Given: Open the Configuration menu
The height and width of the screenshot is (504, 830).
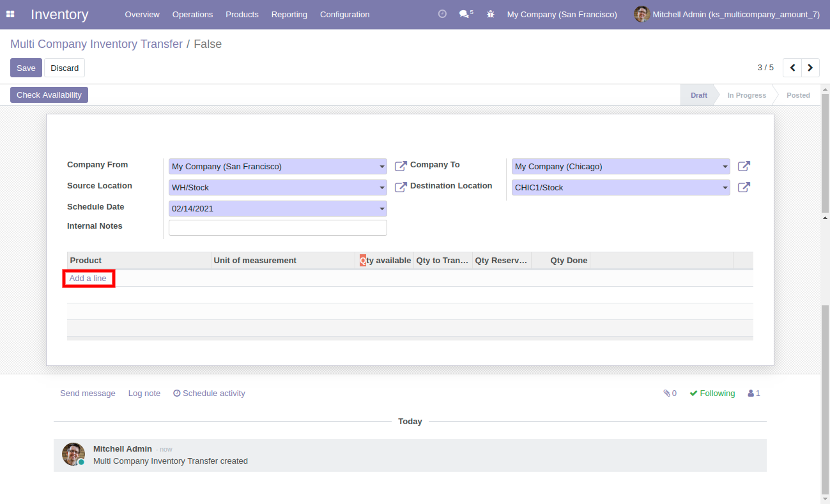Looking at the screenshot, I should click(x=344, y=14).
